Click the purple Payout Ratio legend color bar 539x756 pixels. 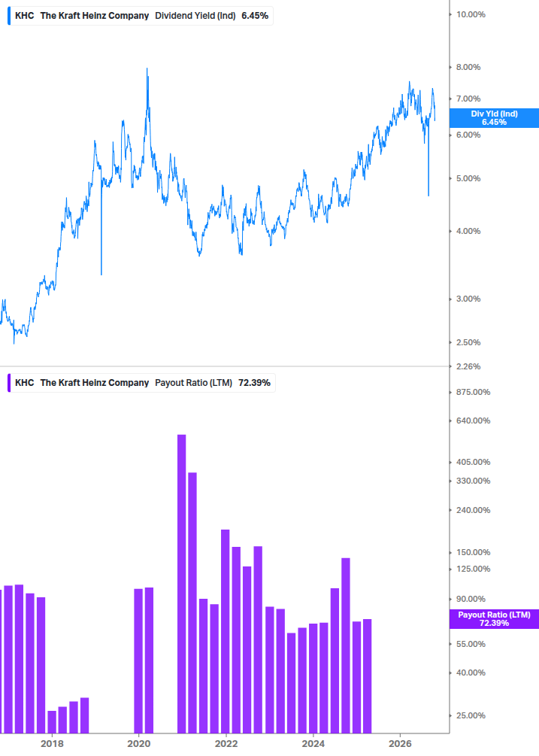pyautogui.click(x=9, y=383)
